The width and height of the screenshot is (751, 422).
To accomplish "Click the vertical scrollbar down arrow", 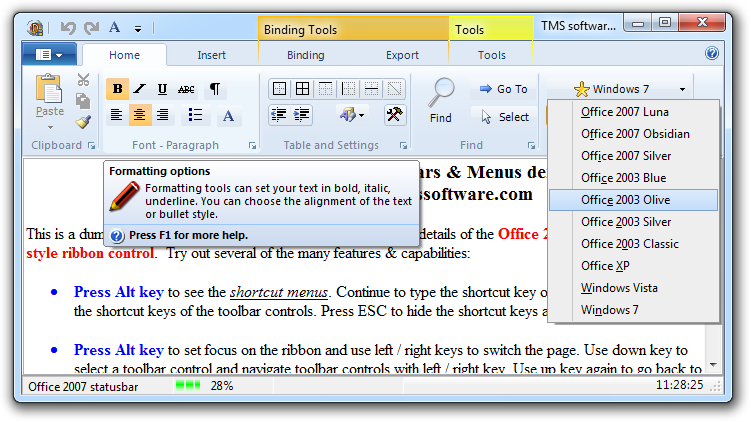I will [713, 365].
